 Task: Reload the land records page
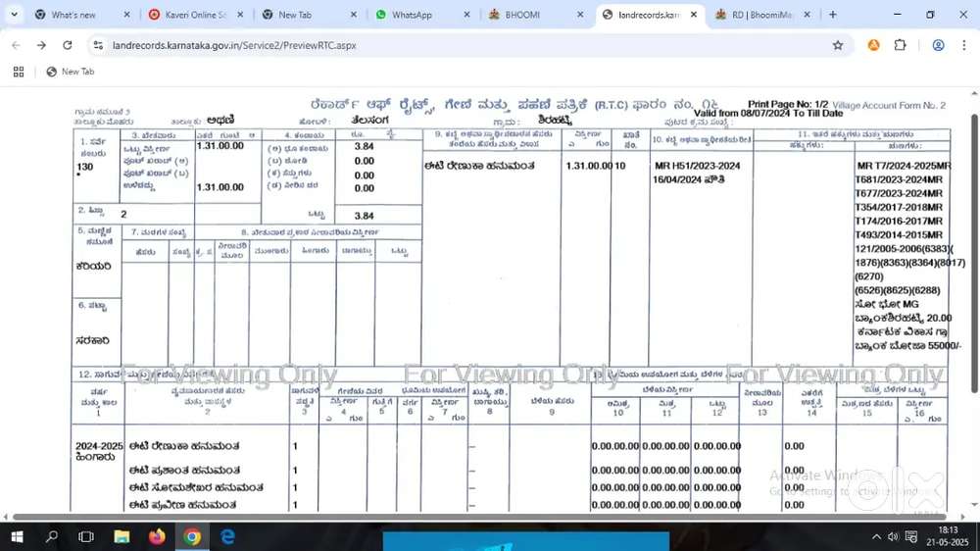point(67,45)
